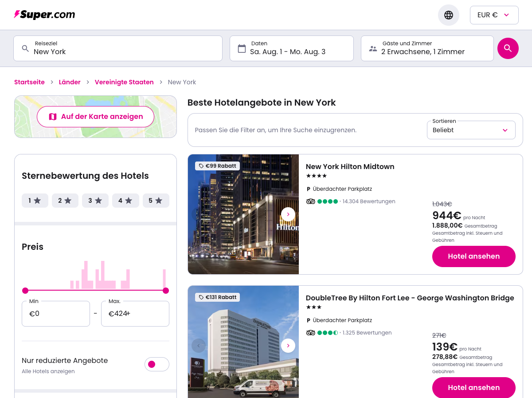Show previous photo of DoubleTree Fort Lee
The height and width of the screenshot is (398, 532).
tap(199, 346)
